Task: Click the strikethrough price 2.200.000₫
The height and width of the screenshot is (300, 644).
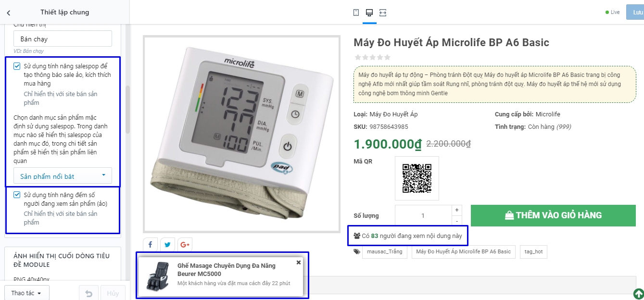Action: tap(449, 144)
